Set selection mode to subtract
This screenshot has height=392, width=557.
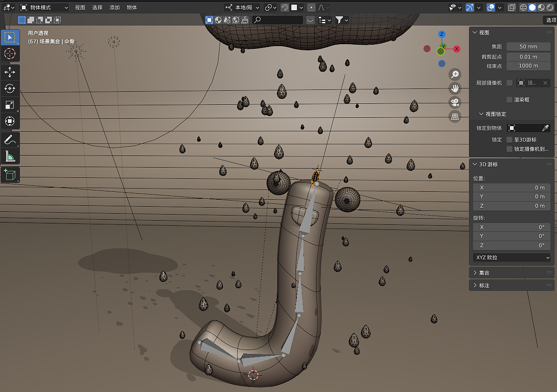(x=40, y=20)
